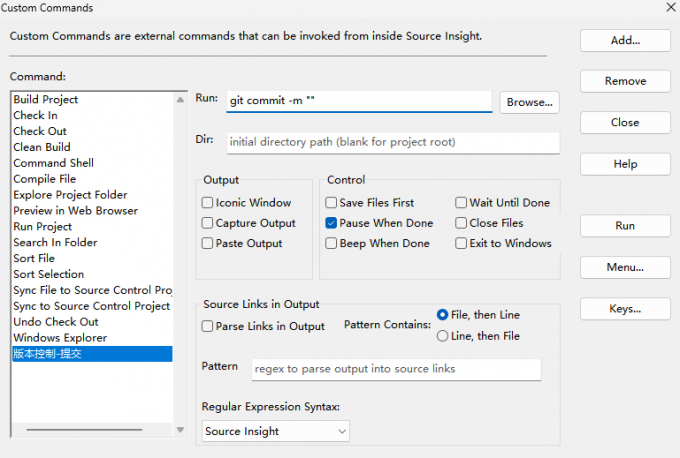Select Build Project in command list
Screen dimensions: 680x458
(46, 100)
